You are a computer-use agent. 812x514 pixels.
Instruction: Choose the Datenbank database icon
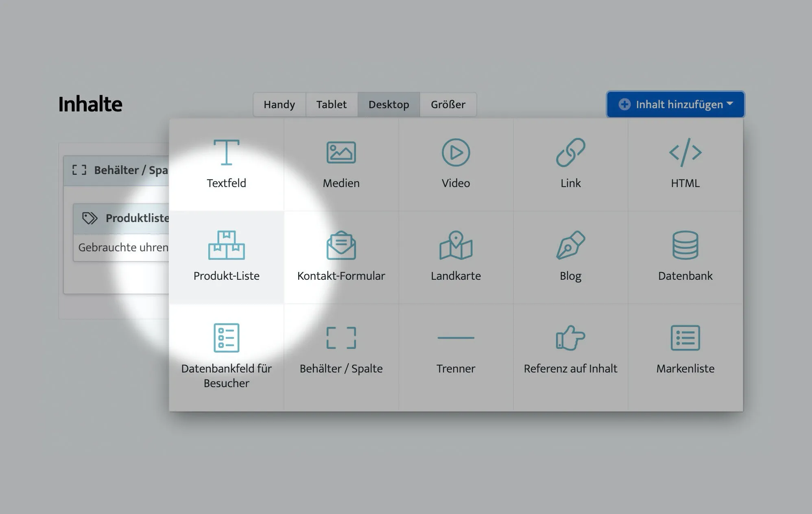(x=685, y=245)
